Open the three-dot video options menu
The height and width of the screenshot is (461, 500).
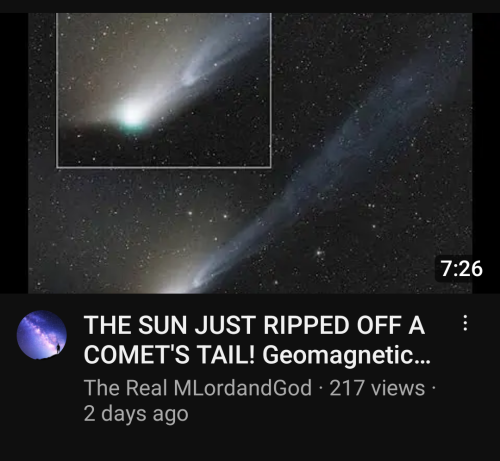[x=465, y=323]
